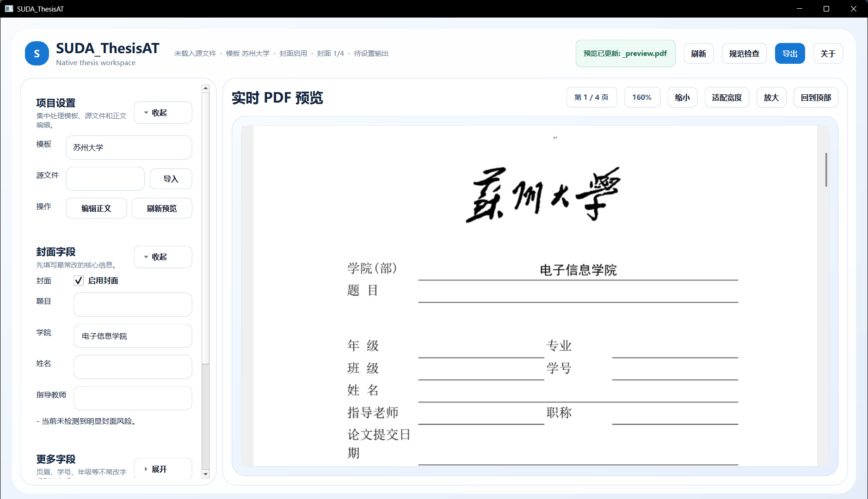Image resolution: width=868 pixels, height=499 pixels.
Task: Click the SUDA_ThesisAT app logo icon
Action: click(x=37, y=53)
